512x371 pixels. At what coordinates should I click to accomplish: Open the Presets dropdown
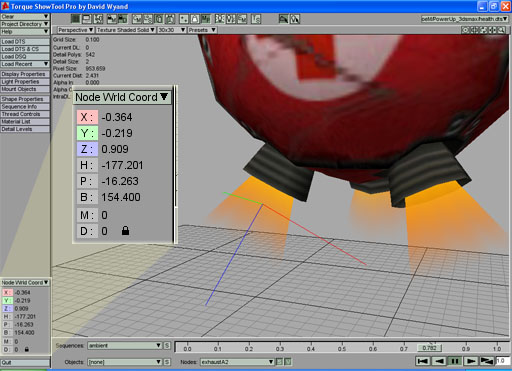(202, 30)
